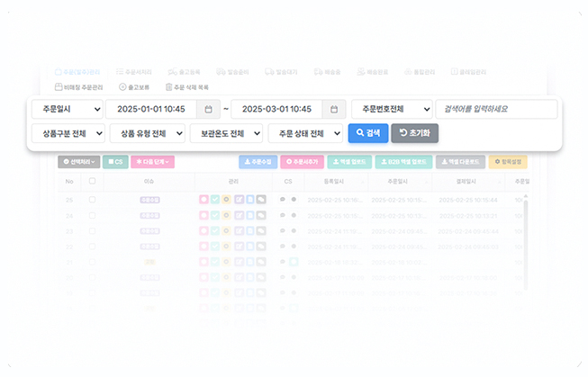
Task: Click the yellow circle icon in row 25
Action: click(226, 200)
